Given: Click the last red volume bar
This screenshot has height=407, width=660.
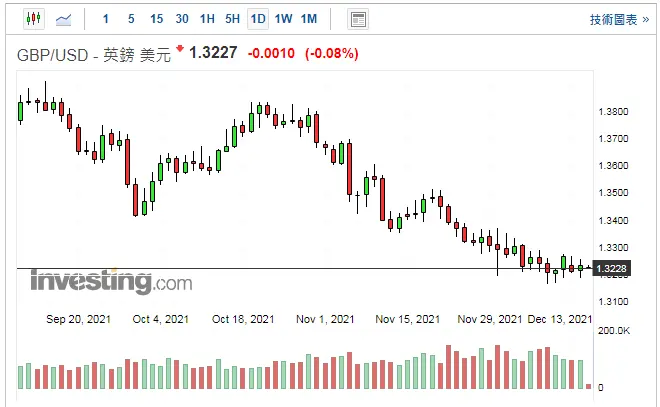Looking at the screenshot, I should point(600,386).
